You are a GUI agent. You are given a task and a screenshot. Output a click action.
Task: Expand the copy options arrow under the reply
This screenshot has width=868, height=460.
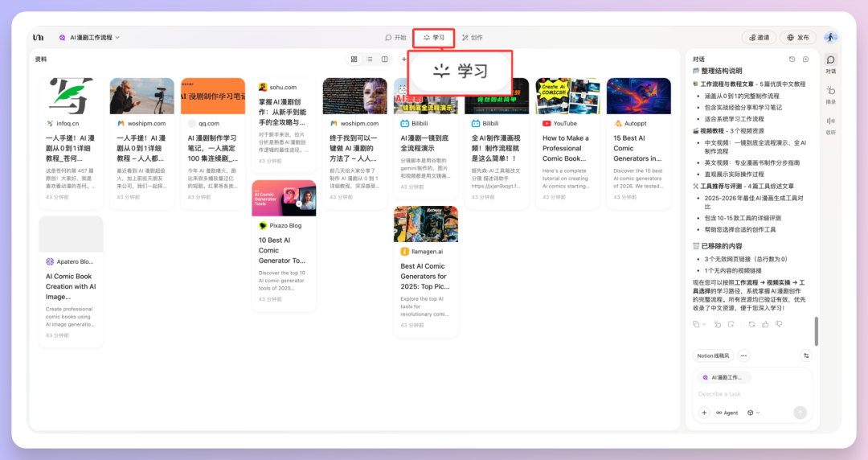point(705,324)
